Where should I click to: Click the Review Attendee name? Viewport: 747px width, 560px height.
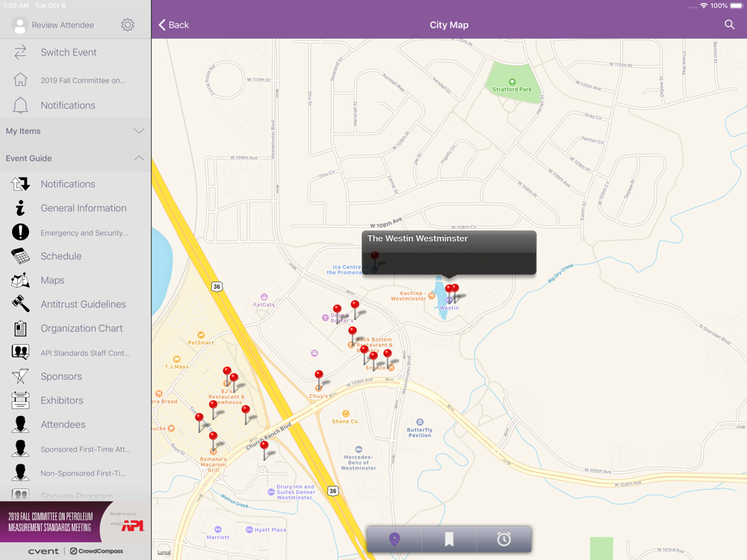[x=63, y=25]
